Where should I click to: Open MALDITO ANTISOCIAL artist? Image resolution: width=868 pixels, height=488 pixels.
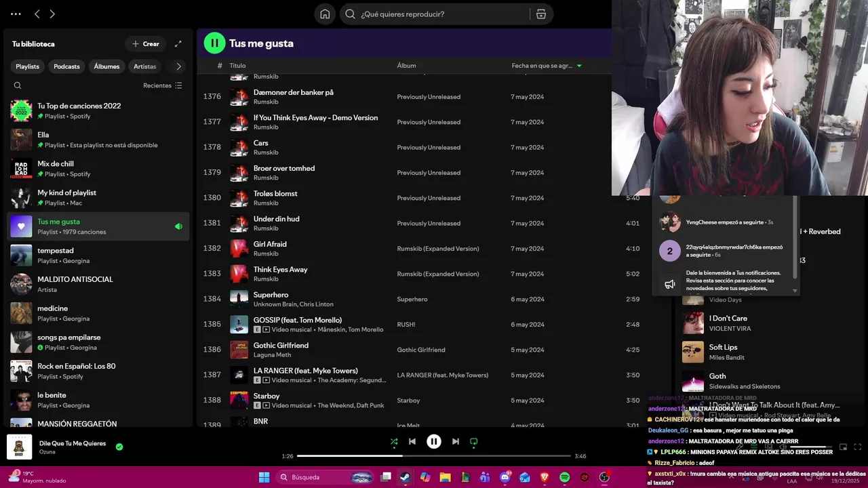98,284
